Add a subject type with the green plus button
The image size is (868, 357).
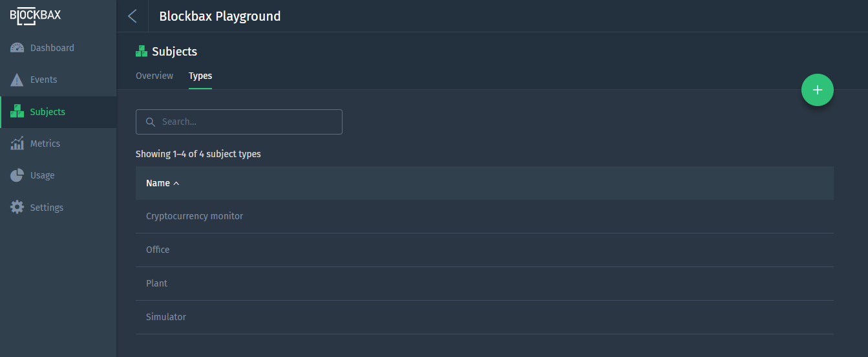(818, 90)
